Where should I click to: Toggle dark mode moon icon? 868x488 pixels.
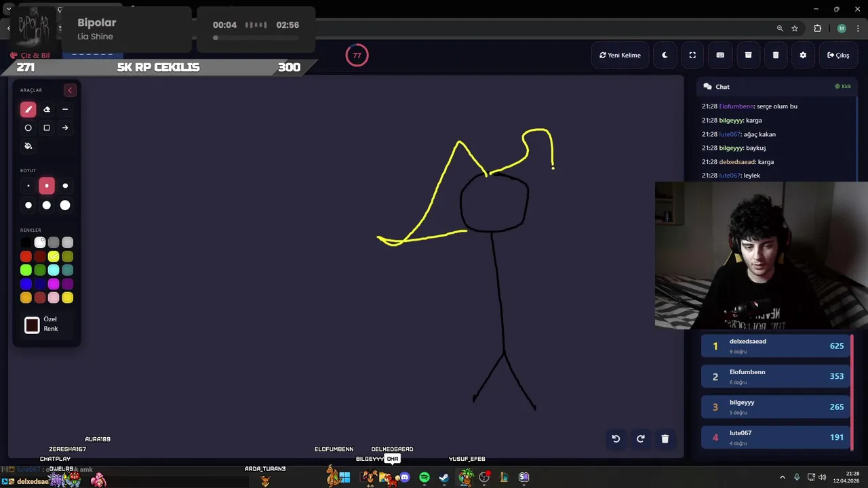click(665, 55)
